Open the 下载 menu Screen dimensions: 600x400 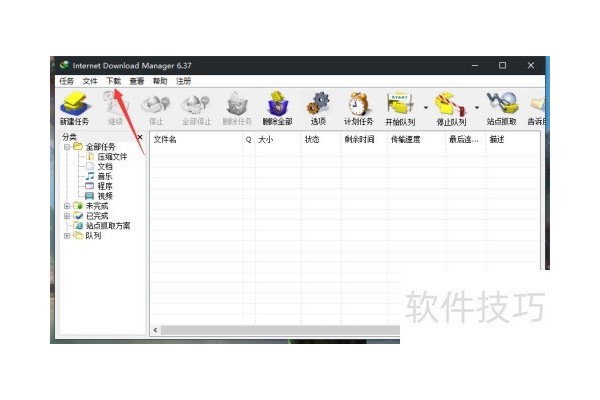point(113,81)
